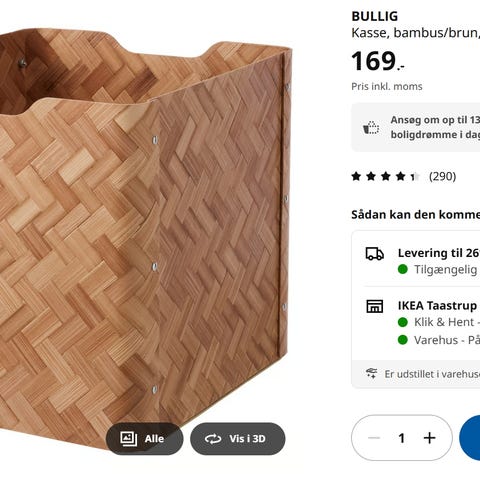Screen dimensions: 480x480
Task: Select the quantity number field
Action: pos(402,438)
